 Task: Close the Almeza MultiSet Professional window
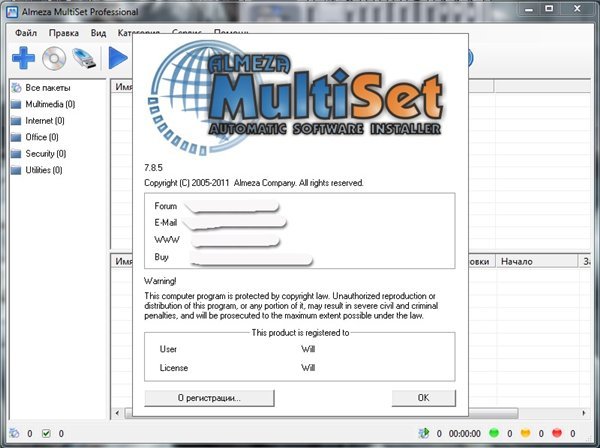[577, 9]
